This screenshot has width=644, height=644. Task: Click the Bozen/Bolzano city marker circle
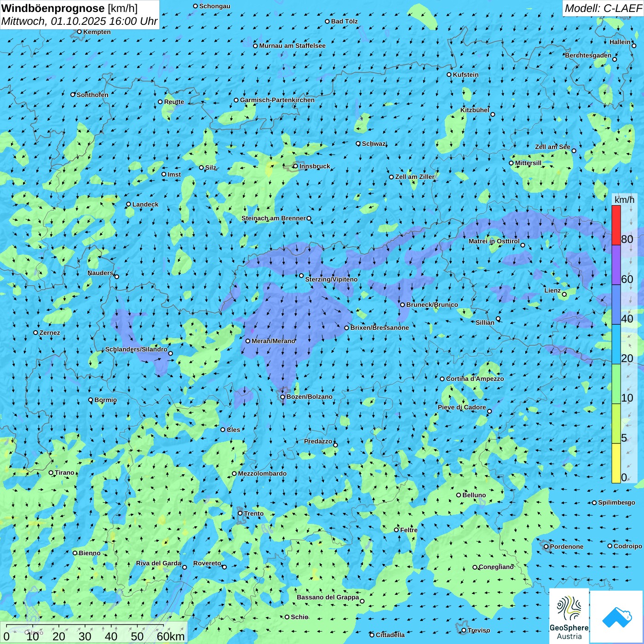tap(283, 397)
